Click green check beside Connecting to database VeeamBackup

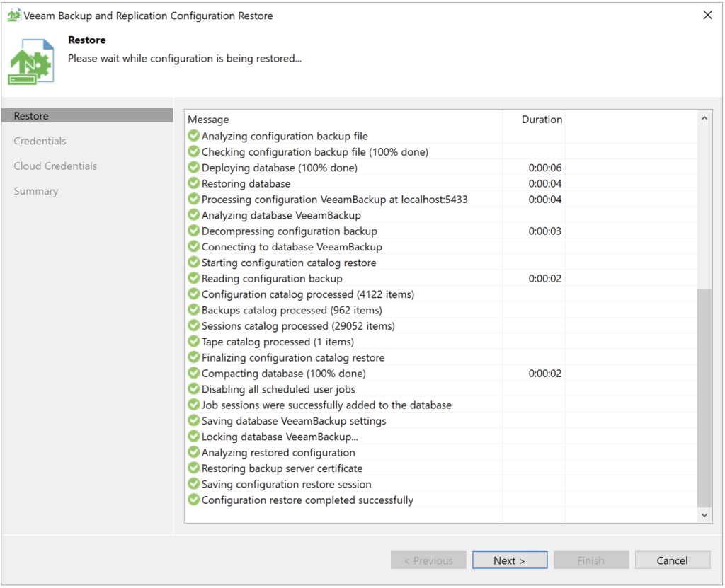pyautogui.click(x=194, y=246)
